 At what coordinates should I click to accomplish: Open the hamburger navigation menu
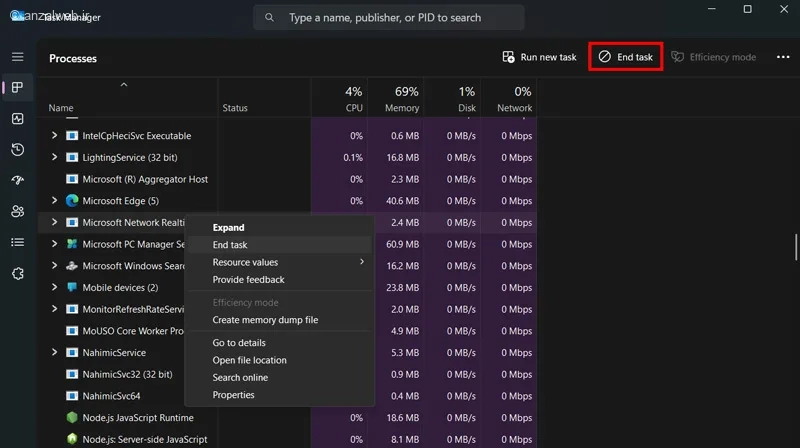17,57
